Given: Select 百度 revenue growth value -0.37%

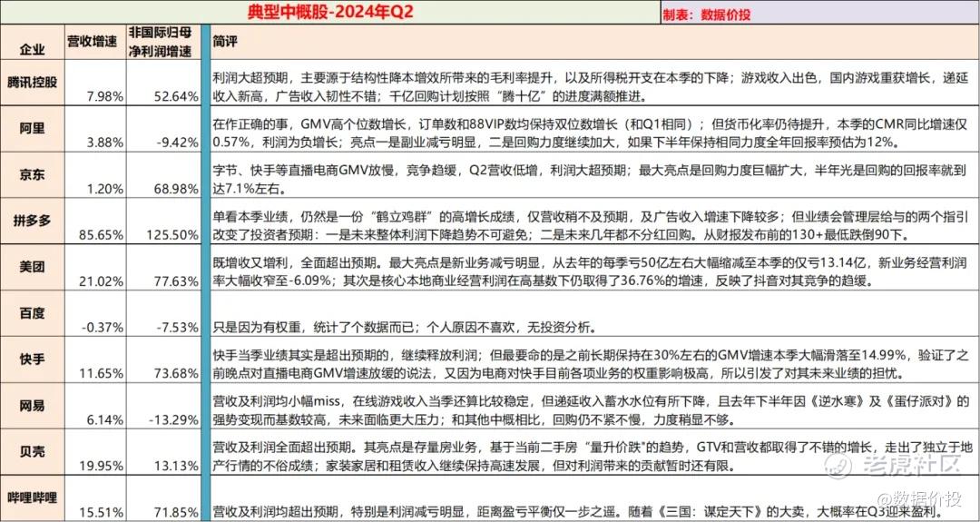Looking at the screenshot, I should tap(102, 327).
